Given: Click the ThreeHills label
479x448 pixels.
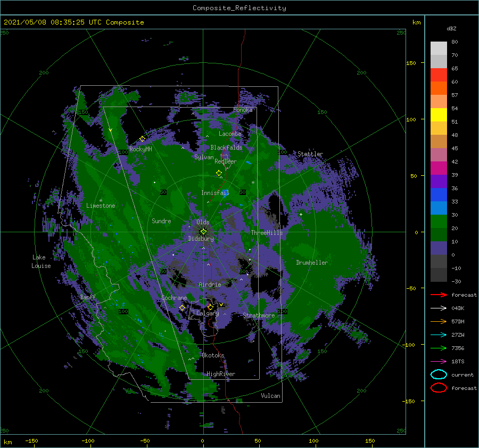Looking at the screenshot, I should [267, 233].
